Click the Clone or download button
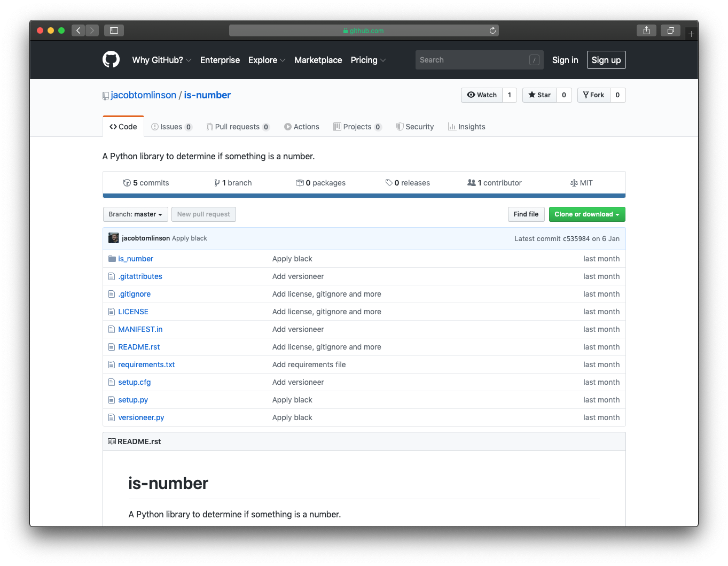Image resolution: width=728 pixels, height=566 pixels. click(x=586, y=214)
